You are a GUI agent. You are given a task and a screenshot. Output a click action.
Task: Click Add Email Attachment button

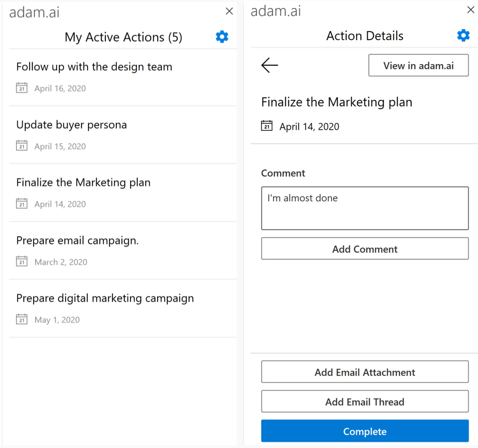[x=365, y=372]
